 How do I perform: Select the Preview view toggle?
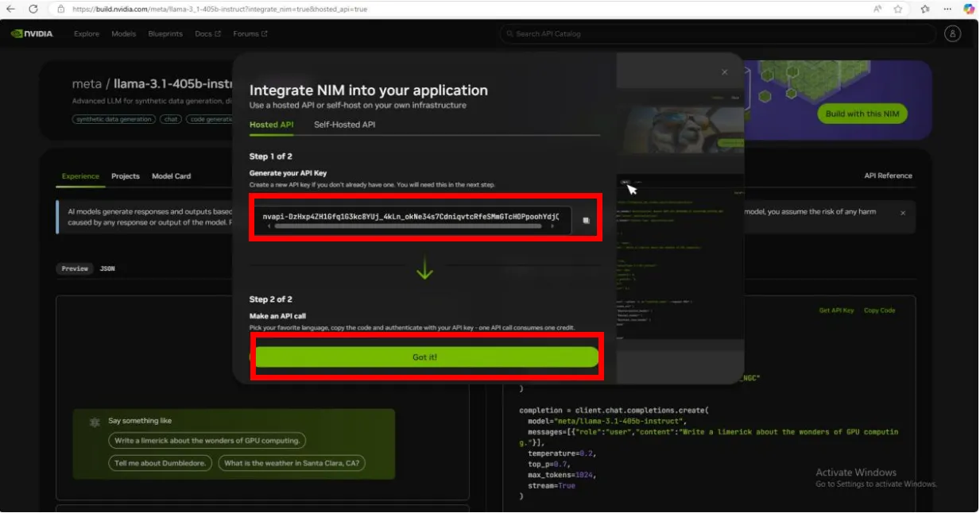click(75, 268)
